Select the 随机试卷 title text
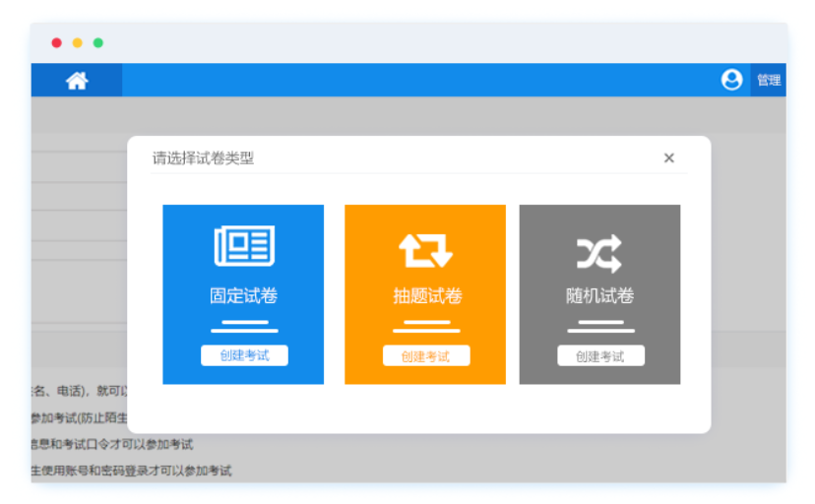The height and width of the screenshot is (504, 815). 599,296
